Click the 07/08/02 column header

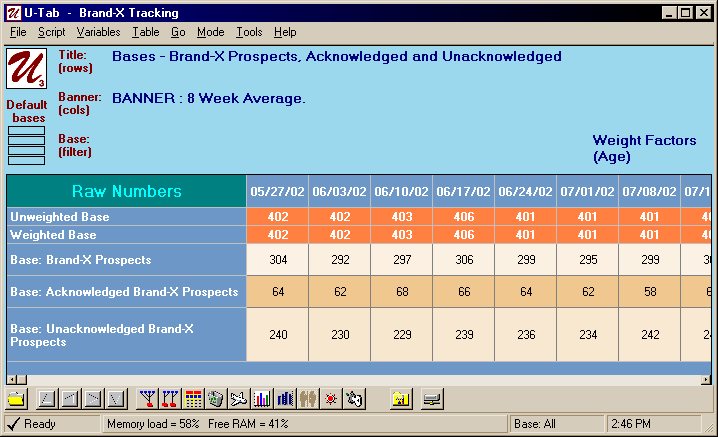click(x=649, y=191)
